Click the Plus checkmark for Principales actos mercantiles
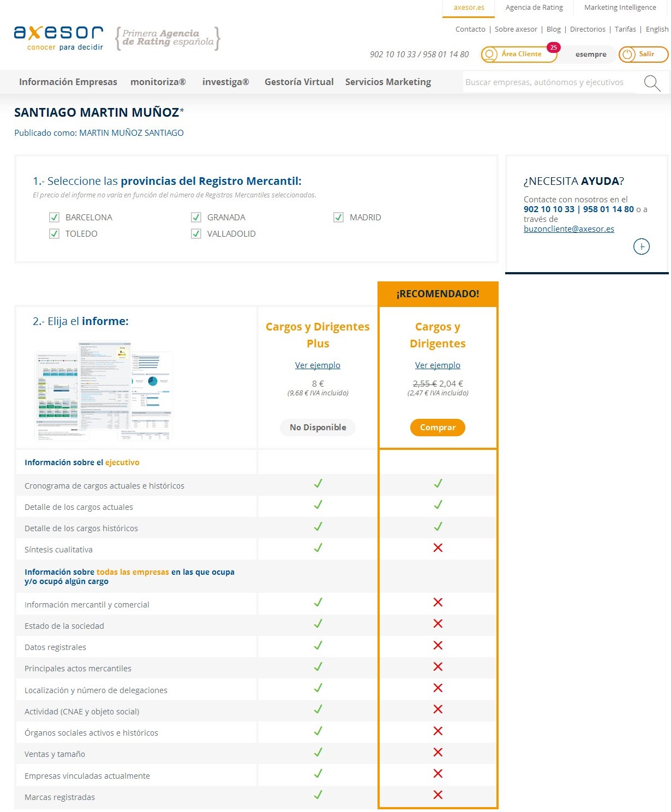This screenshot has height=812, width=671. point(318,666)
